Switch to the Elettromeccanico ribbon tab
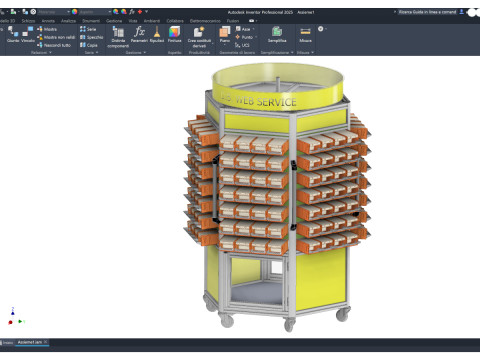 tap(205, 21)
